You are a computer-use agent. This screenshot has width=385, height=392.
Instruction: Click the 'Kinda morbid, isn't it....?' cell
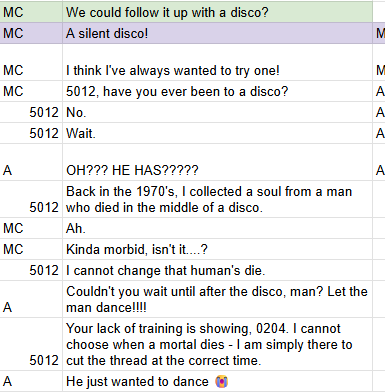pos(217,249)
